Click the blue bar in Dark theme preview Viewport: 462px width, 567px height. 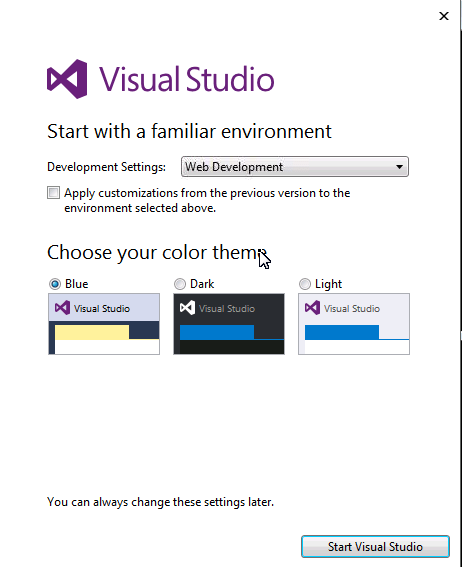[x=217, y=332]
